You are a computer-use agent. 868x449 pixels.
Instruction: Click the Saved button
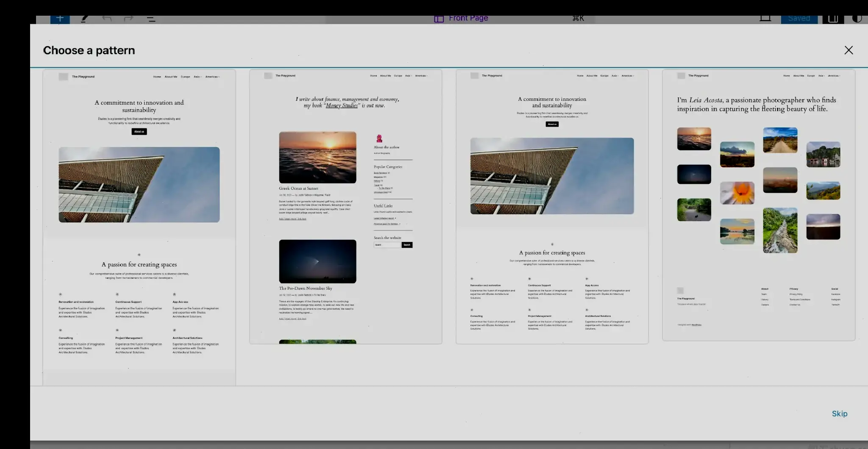pyautogui.click(x=799, y=19)
